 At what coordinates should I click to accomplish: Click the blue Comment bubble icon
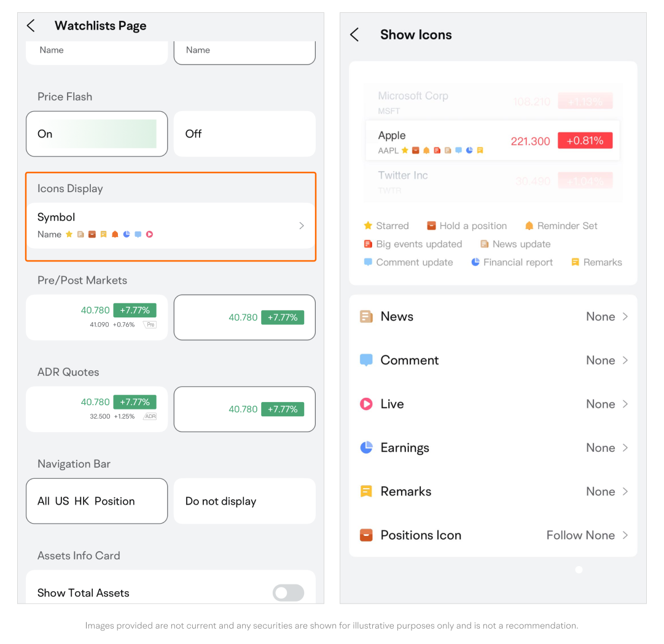click(366, 360)
